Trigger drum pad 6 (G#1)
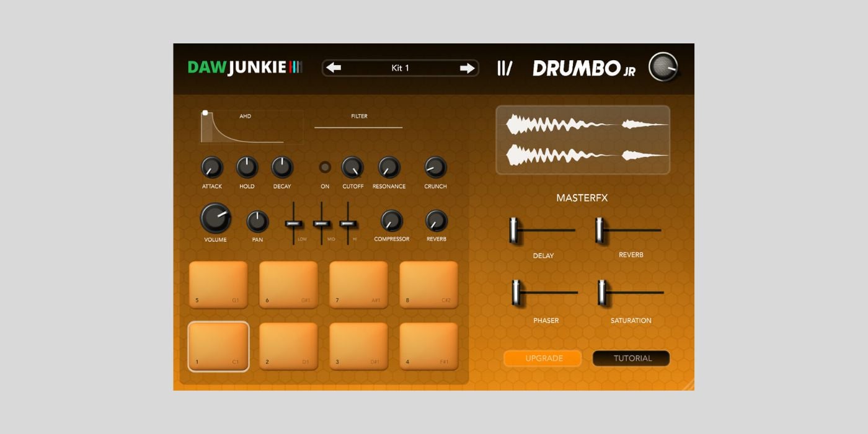 coord(288,285)
